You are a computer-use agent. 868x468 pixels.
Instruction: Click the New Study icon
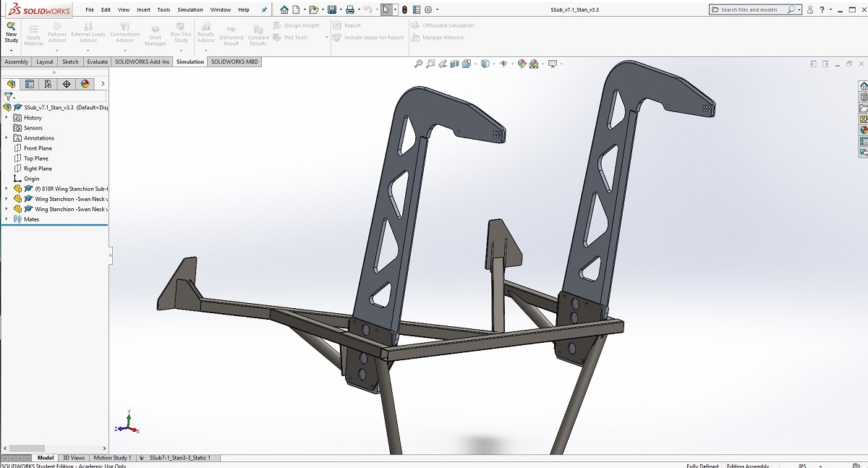pos(11,25)
